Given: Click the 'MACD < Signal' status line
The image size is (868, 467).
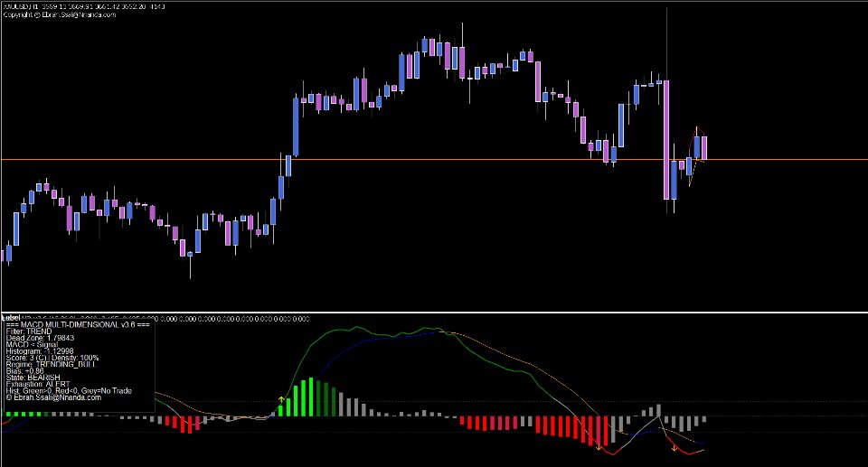Looking at the screenshot, I should click(x=32, y=345).
